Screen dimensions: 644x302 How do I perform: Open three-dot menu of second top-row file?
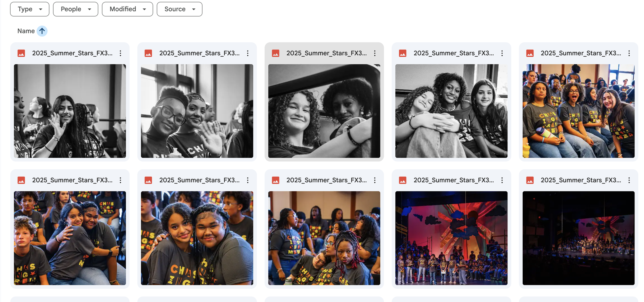click(x=248, y=53)
